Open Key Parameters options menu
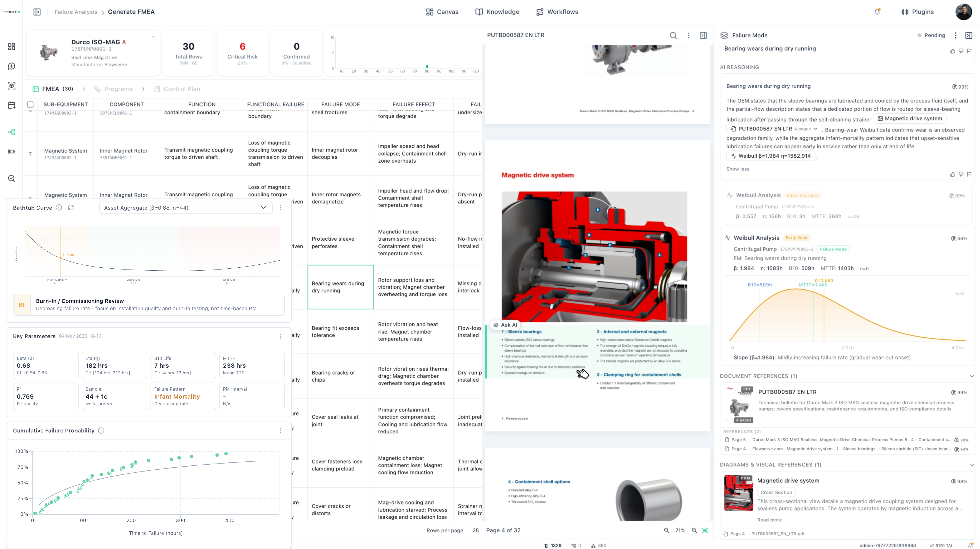This screenshot has height=549, width=980. [x=280, y=336]
